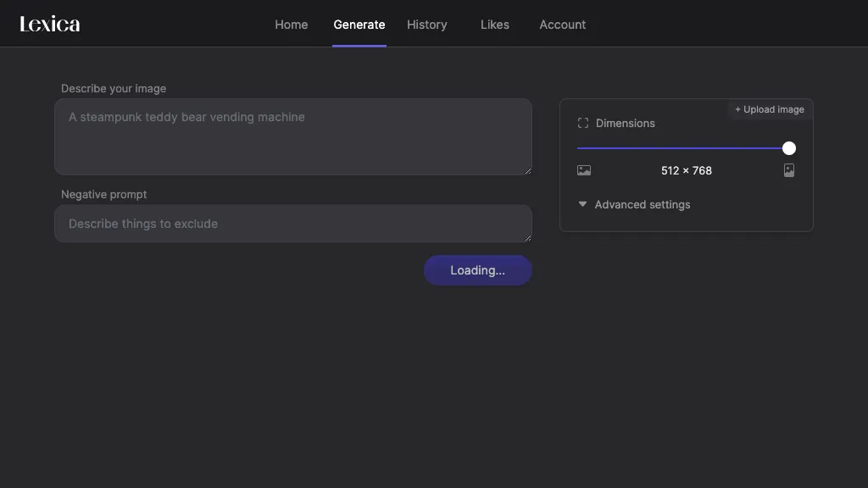Expand Advanced settings
The image size is (868, 488).
coord(642,204)
